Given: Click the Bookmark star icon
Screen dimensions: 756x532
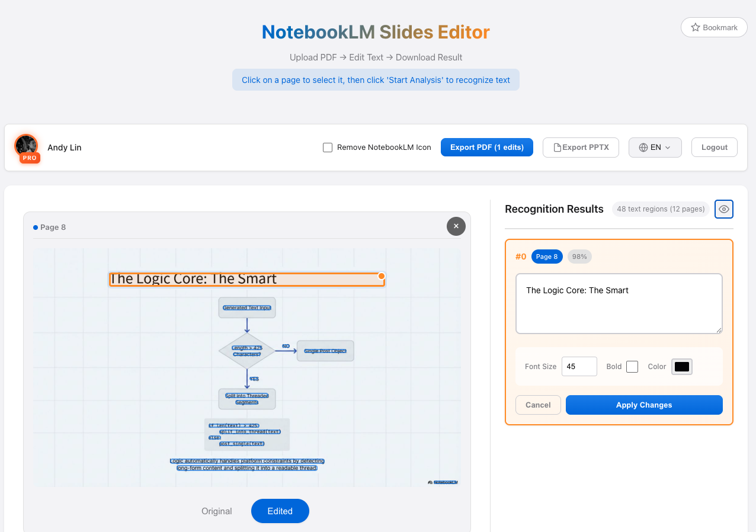Looking at the screenshot, I should click(694, 27).
